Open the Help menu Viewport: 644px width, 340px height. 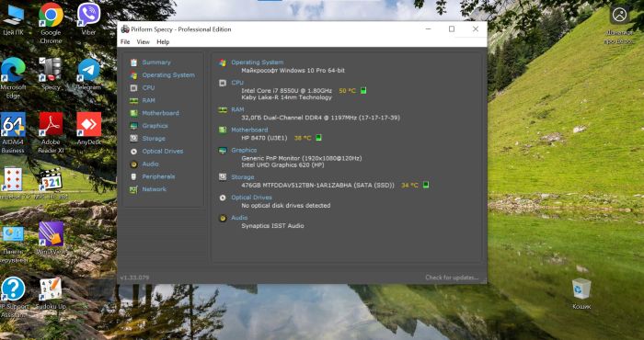coord(163,42)
